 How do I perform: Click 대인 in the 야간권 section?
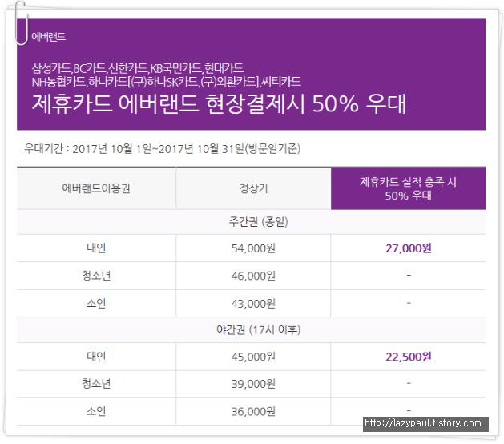point(96,356)
